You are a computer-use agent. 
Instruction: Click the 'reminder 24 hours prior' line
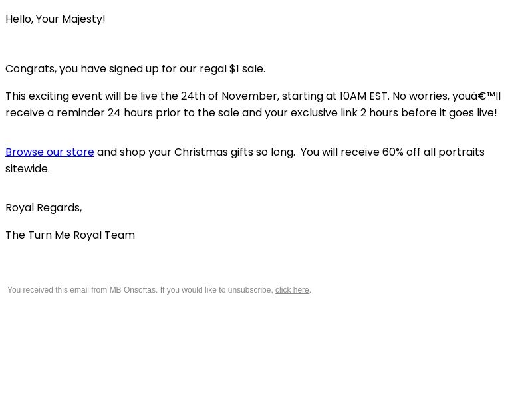(x=118, y=112)
